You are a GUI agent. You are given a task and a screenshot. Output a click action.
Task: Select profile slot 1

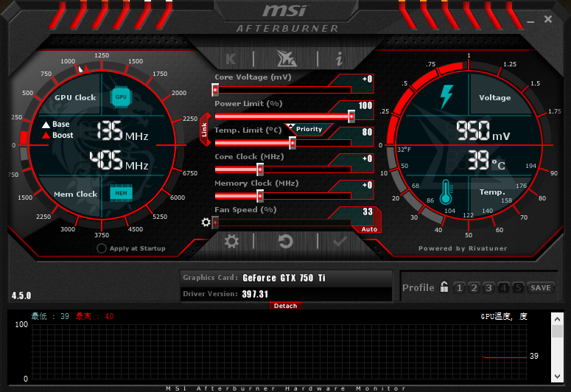pyautogui.click(x=460, y=288)
